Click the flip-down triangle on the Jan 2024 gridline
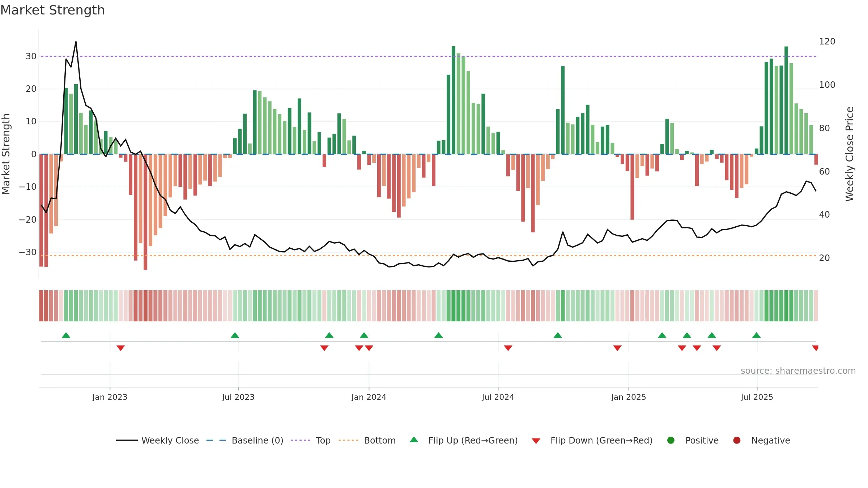The height and width of the screenshot is (488, 868). tap(369, 348)
